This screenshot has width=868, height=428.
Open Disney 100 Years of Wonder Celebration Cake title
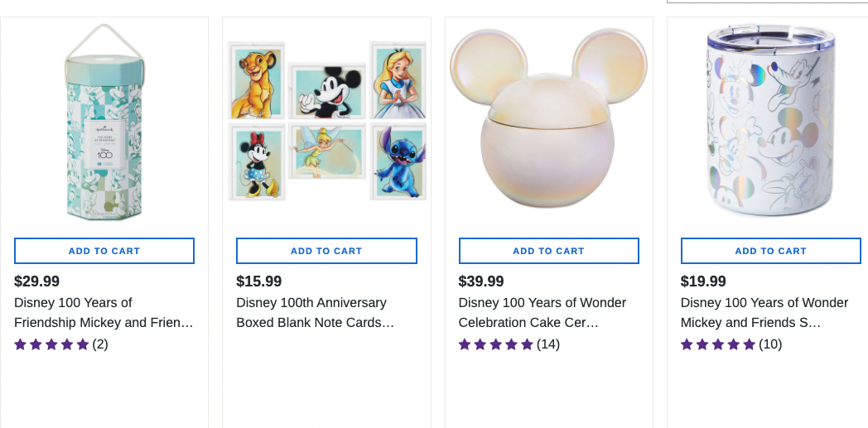coord(542,313)
